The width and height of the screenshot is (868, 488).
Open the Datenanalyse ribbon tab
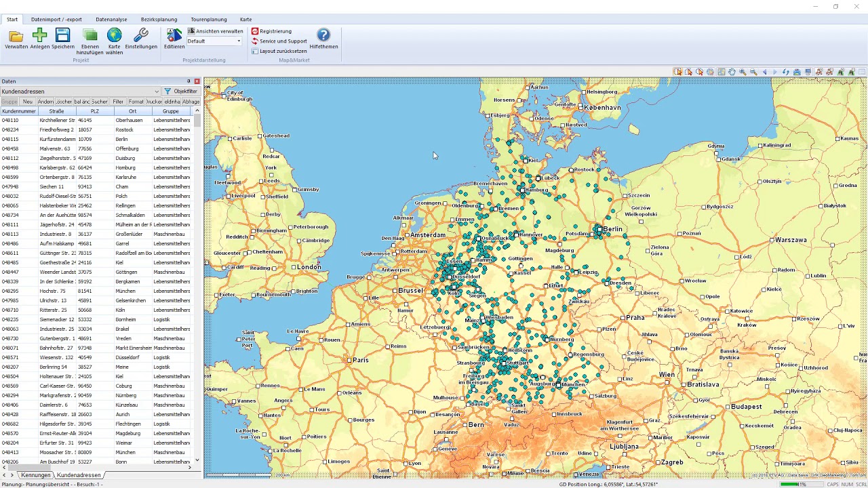(111, 20)
